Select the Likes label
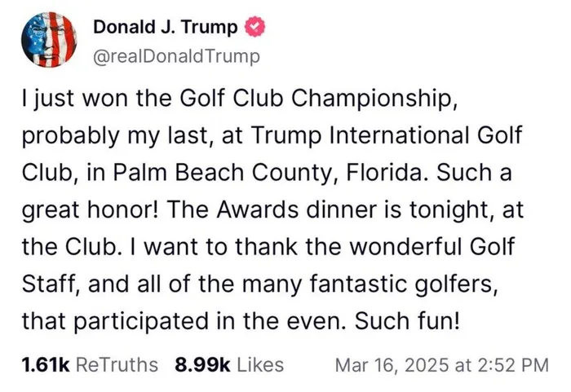The image size is (571, 392). [260, 365]
